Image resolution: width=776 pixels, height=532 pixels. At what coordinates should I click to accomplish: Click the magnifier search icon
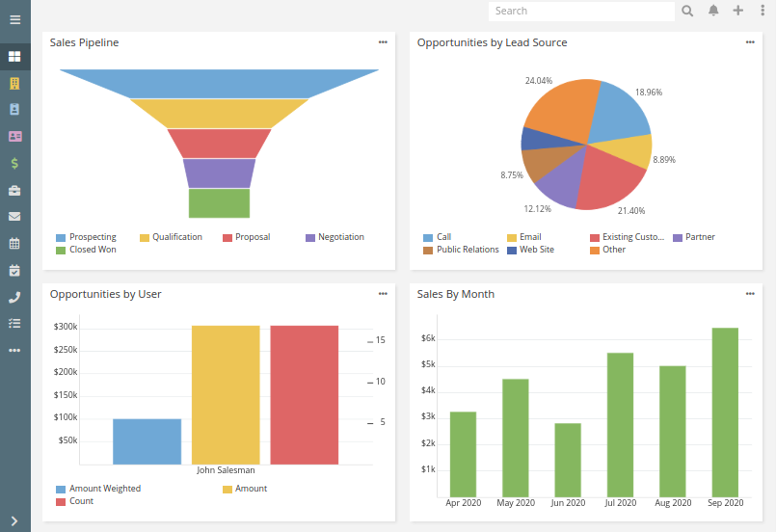[687, 11]
